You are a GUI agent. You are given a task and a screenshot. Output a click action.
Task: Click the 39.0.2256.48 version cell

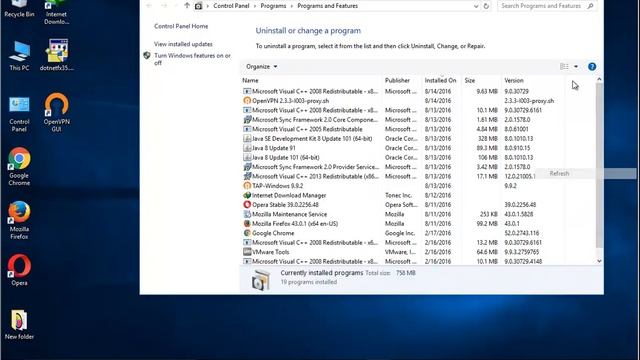point(520,204)
